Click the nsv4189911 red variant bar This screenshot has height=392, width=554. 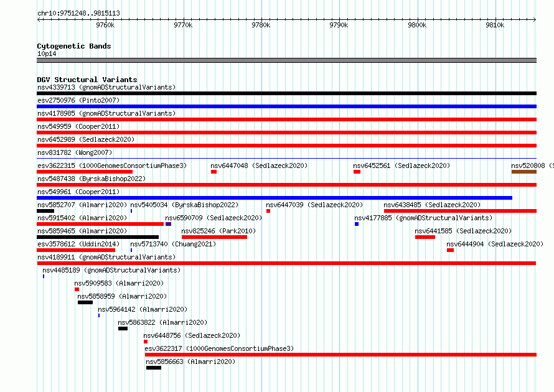pyautogui.click(x=286, y=263)
